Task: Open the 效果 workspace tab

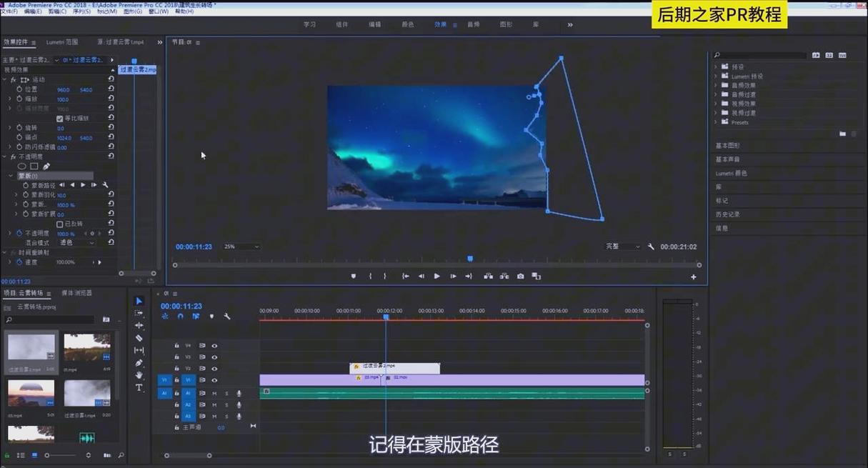Action: coord(440,24)
